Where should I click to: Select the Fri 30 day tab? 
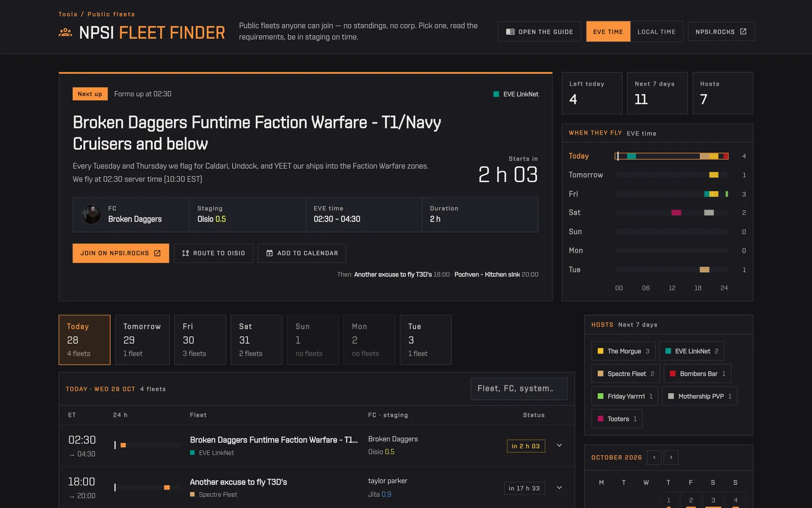pos(200,340)
